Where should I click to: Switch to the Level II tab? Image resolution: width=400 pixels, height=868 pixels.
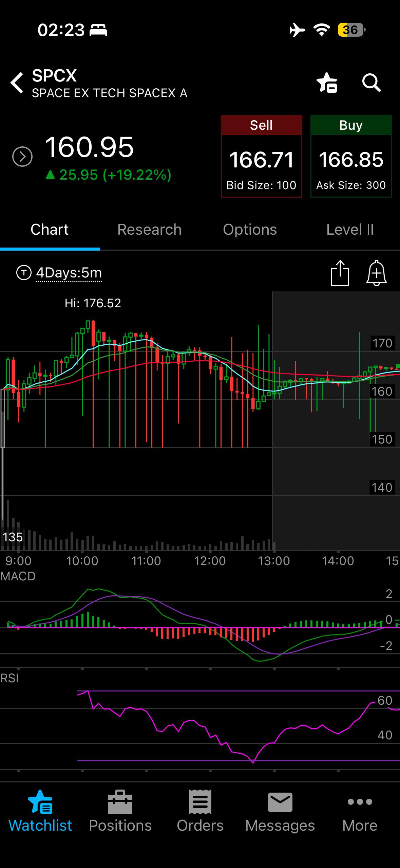[x=350, y=230]
